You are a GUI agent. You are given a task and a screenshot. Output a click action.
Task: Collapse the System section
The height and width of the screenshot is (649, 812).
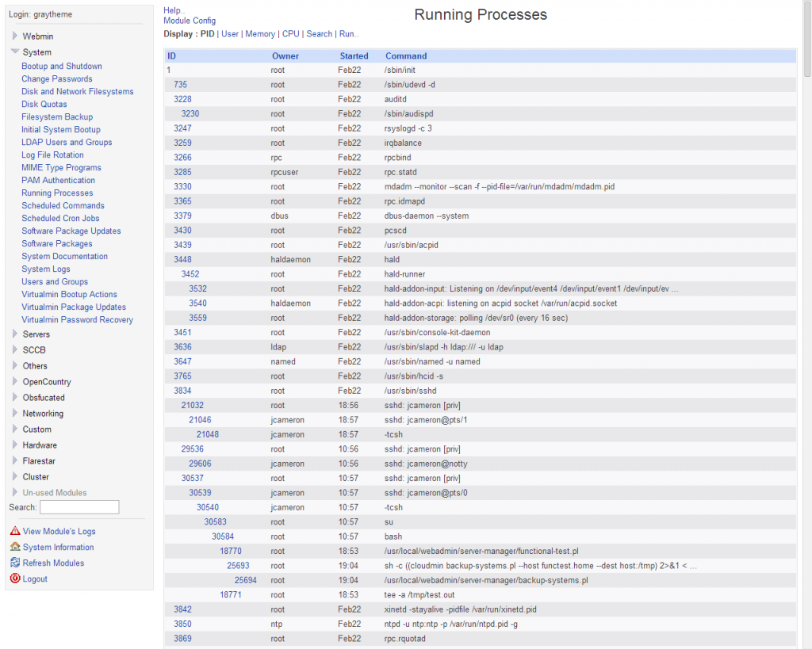13,52
